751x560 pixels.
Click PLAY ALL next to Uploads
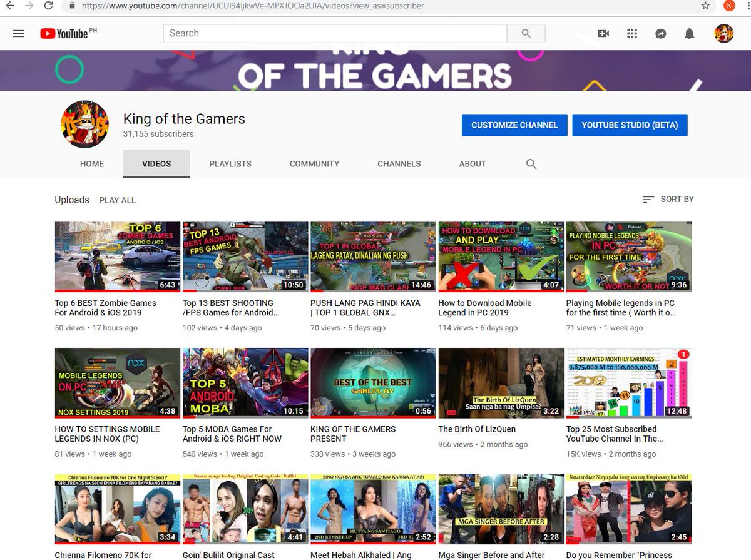[118, 200]
